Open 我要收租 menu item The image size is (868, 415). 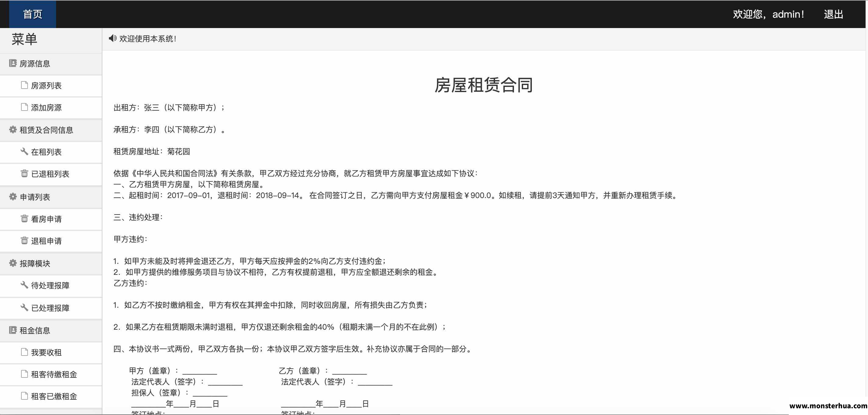[x=51, y=353]
